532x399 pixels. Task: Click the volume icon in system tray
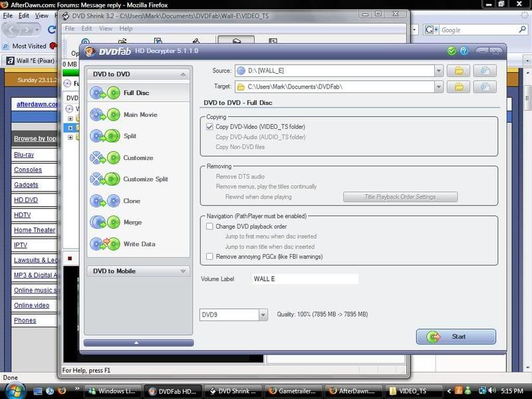point(492,391)
